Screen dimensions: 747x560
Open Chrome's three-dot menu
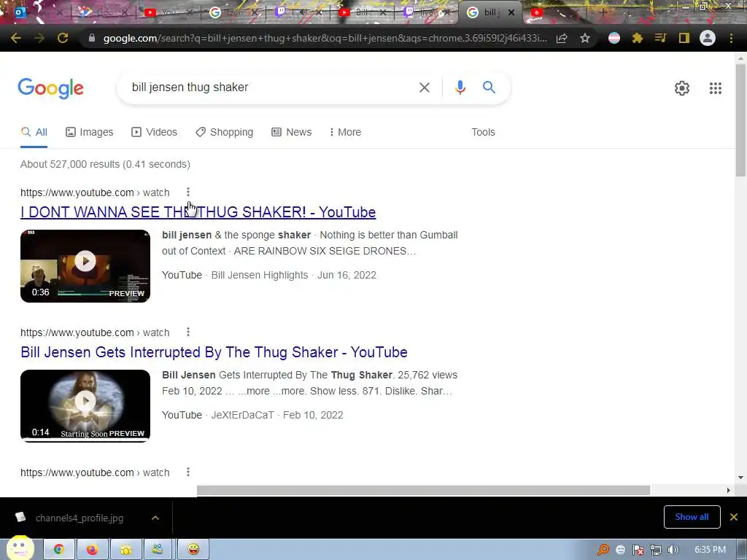click(731, 38)
